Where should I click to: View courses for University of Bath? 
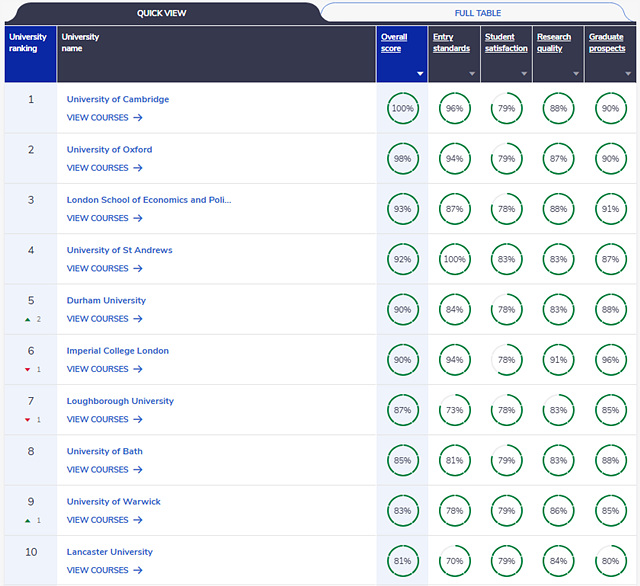[104, 470]
